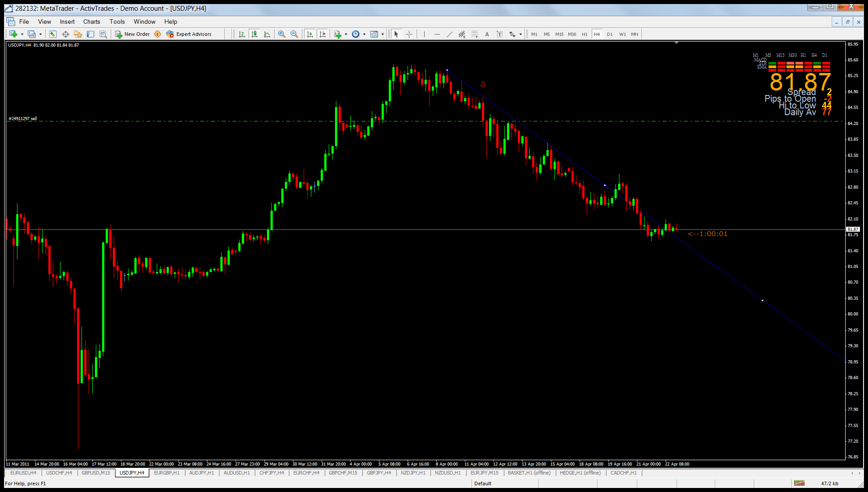
Task: Click the Expert Advisors button
Action: click(189, 34)
